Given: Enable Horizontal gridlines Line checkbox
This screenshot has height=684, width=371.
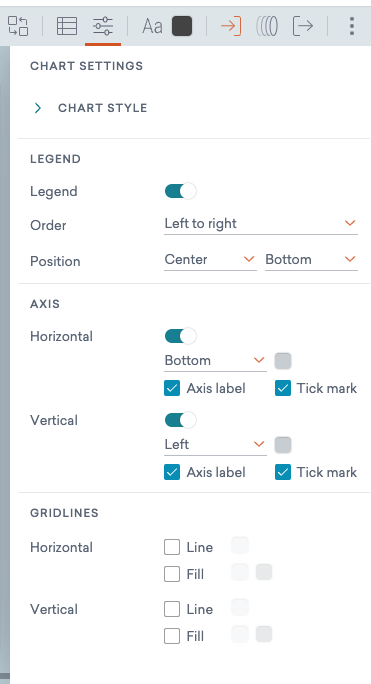Looking at the screenshot, I should 172,547.
